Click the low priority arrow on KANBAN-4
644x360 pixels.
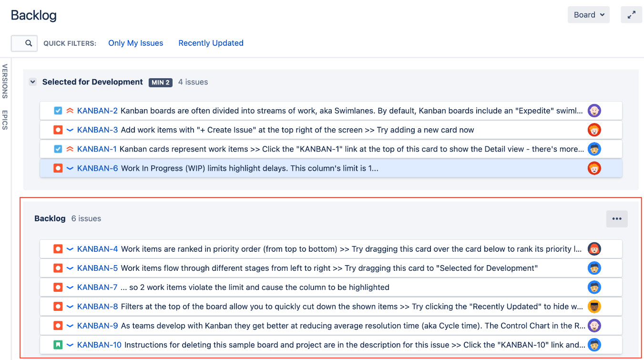click(x=70, y=248)
